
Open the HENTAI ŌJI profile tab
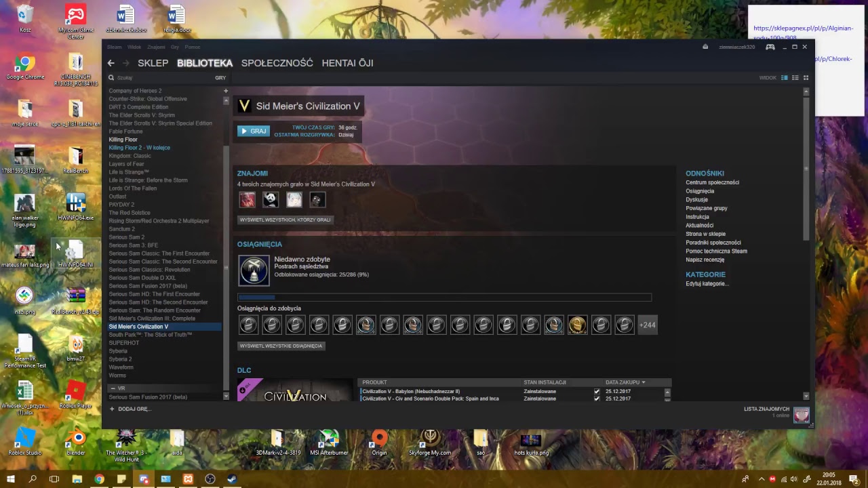click(x=347, y=63)
